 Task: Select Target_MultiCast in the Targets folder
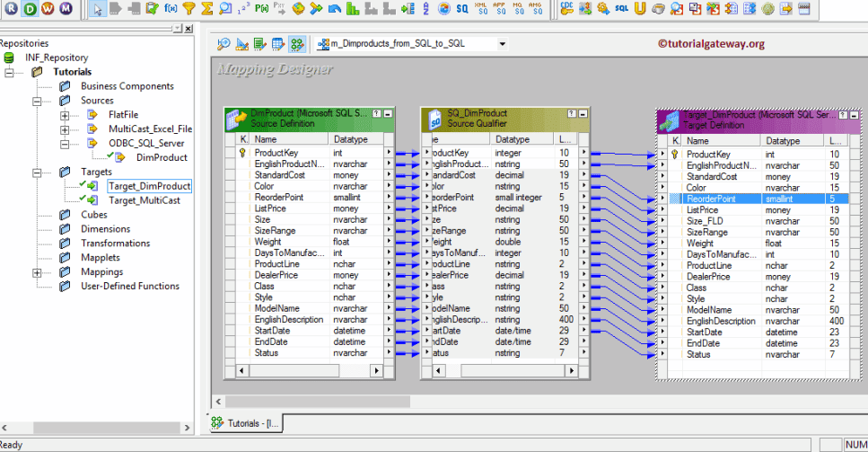click(x=144, y=200)
